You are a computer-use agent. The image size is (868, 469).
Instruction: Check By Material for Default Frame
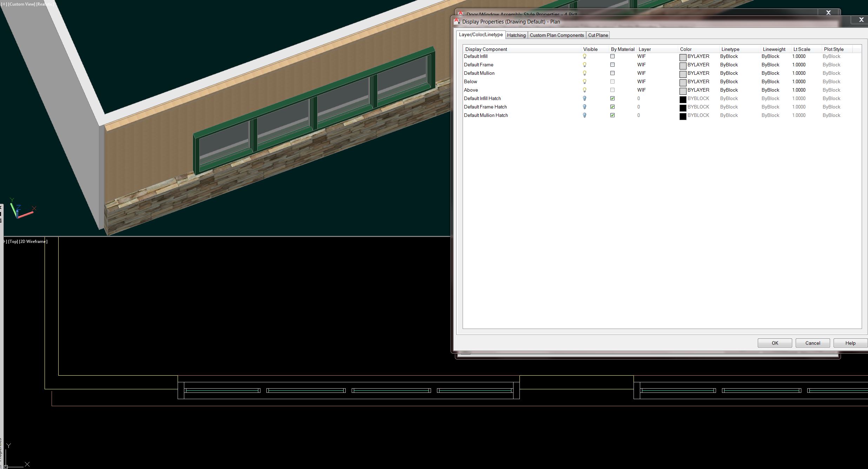coord(612,65)
